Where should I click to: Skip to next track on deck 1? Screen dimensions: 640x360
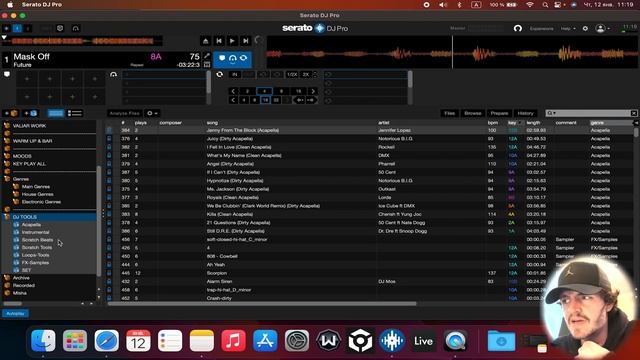click(x=246, y=41)
